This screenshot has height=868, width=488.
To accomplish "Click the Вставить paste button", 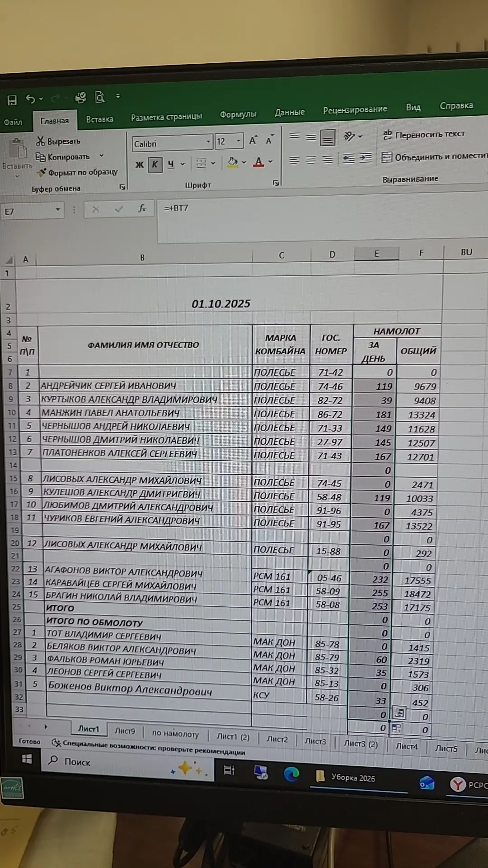I will click(x=17, y=158).
